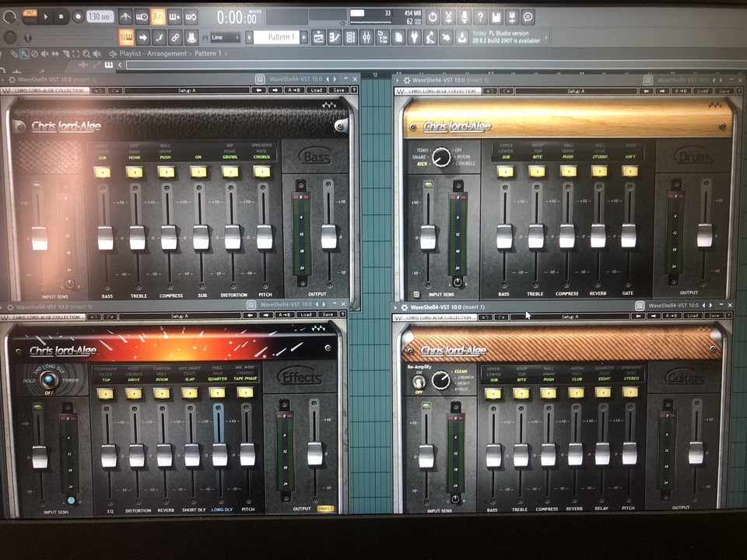747x560 pixels.
Task: Click previous preset arrow in Guitars plugin
Action: [637, 316]
